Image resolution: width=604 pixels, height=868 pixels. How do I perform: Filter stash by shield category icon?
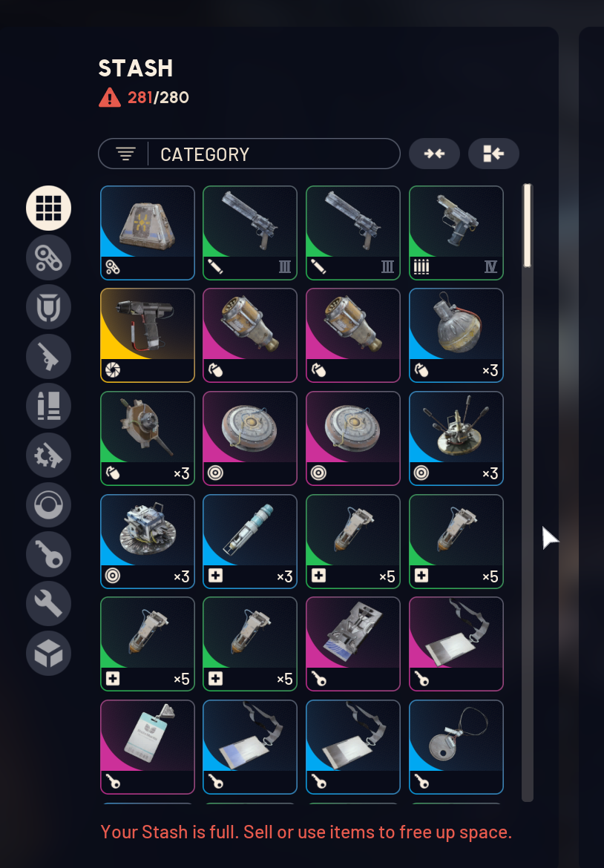49,307
